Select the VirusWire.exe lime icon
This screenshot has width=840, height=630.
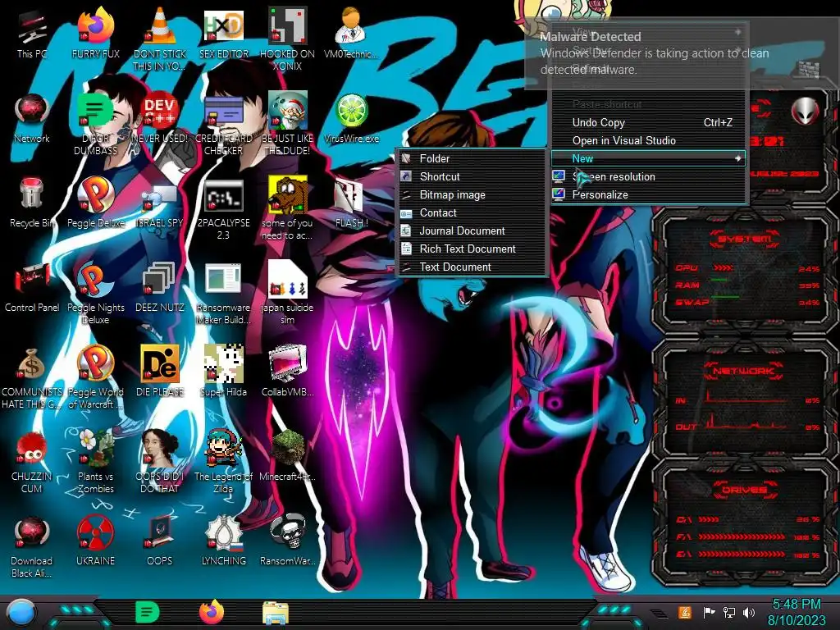pyautogui.click(x=351, y=119)
